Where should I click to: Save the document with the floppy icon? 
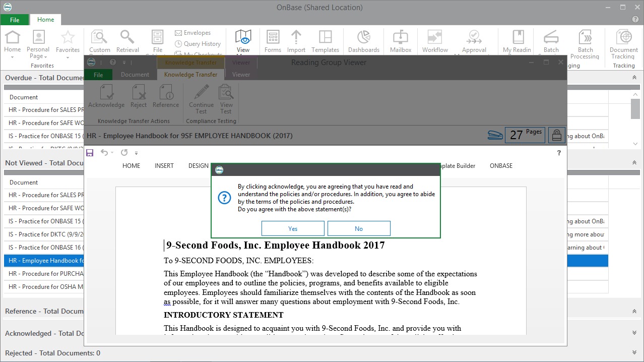point(90,152)
